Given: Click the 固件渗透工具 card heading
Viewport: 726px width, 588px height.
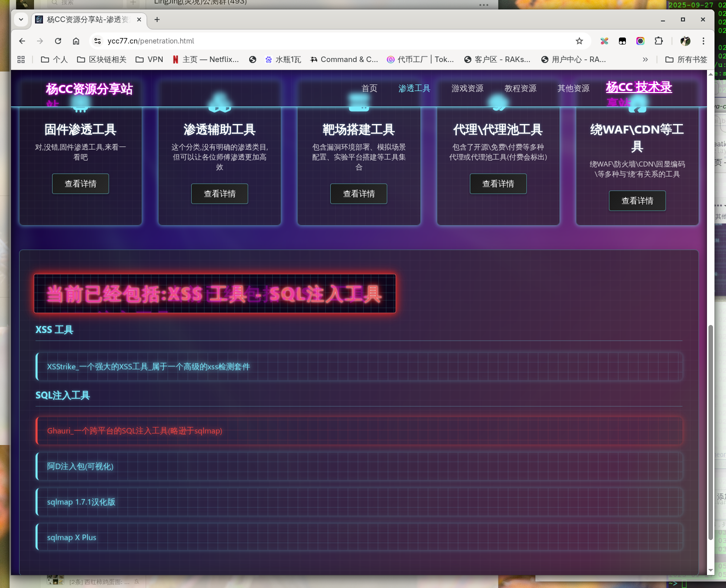Looking at the screenshot, I should click(81, 130).
